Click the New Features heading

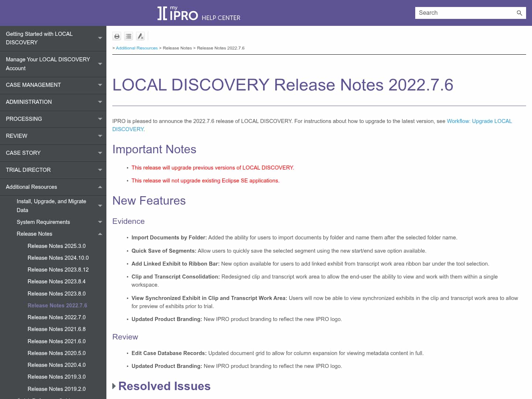point(149,201)
